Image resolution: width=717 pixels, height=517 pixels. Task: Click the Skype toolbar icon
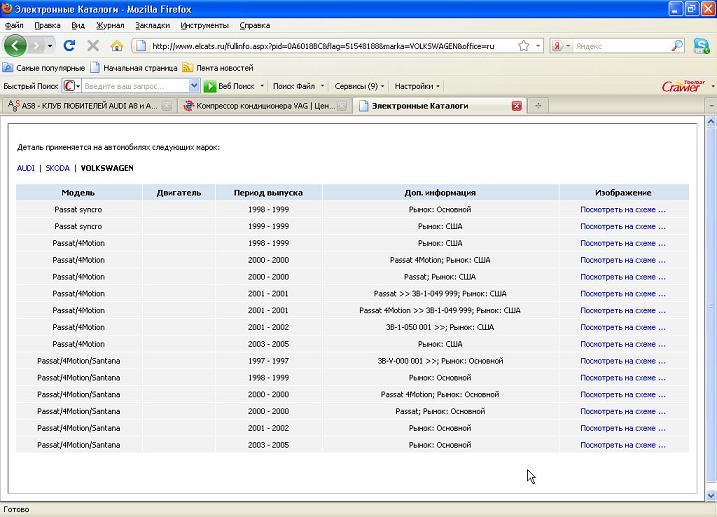(701, 46)
